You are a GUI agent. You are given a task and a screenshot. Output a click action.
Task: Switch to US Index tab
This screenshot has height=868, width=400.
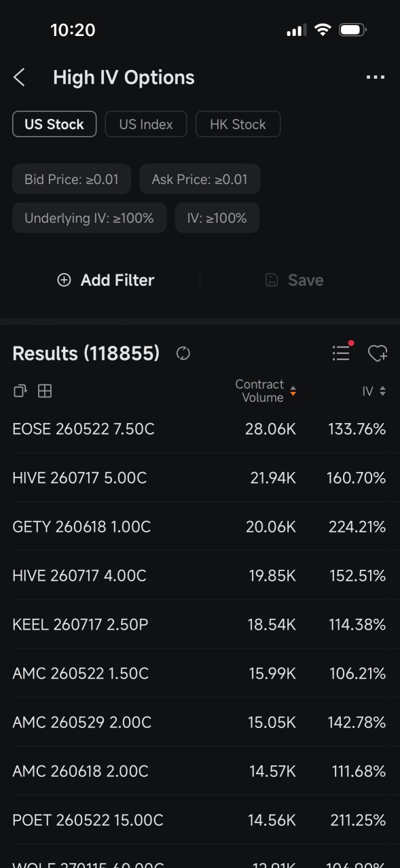(146, 124)
